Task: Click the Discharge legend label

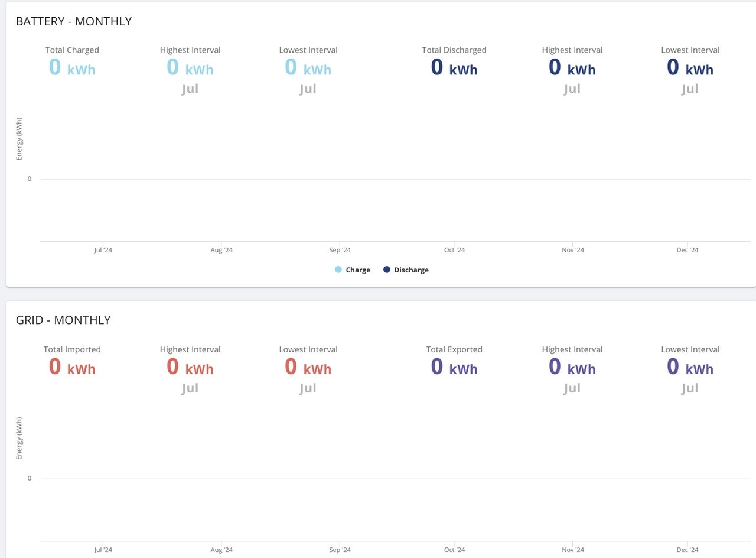Action: pos(411,270)
